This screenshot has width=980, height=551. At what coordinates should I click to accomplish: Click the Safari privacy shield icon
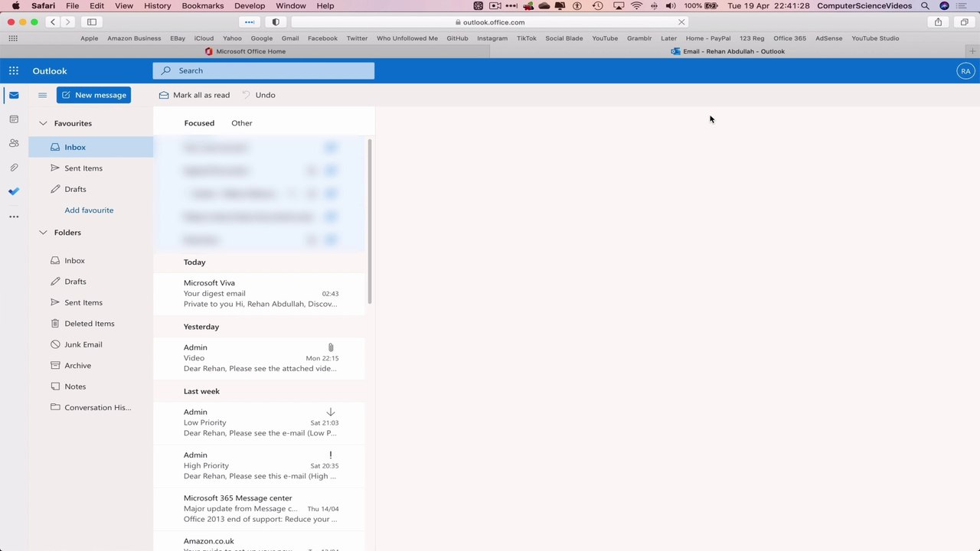276,22
